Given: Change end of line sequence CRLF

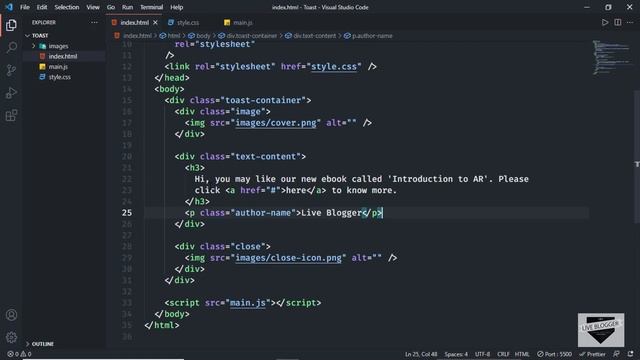Looking at the screenshot, I should tap(503, 354).
